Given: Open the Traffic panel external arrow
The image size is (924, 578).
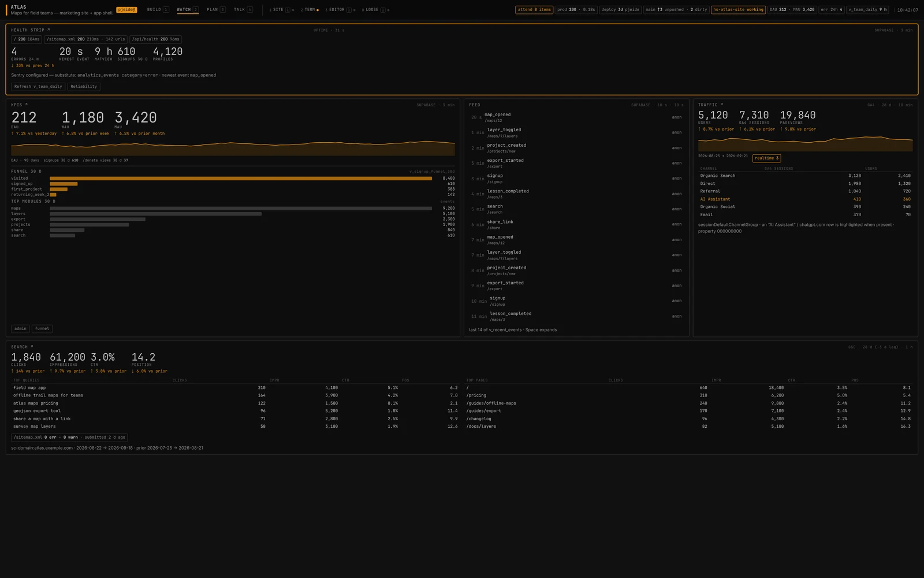Looking at the screenshot, I should point(721,105).
